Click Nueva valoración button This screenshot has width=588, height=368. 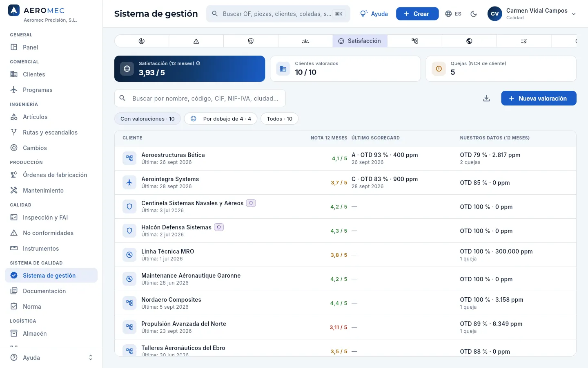point(539,98)
